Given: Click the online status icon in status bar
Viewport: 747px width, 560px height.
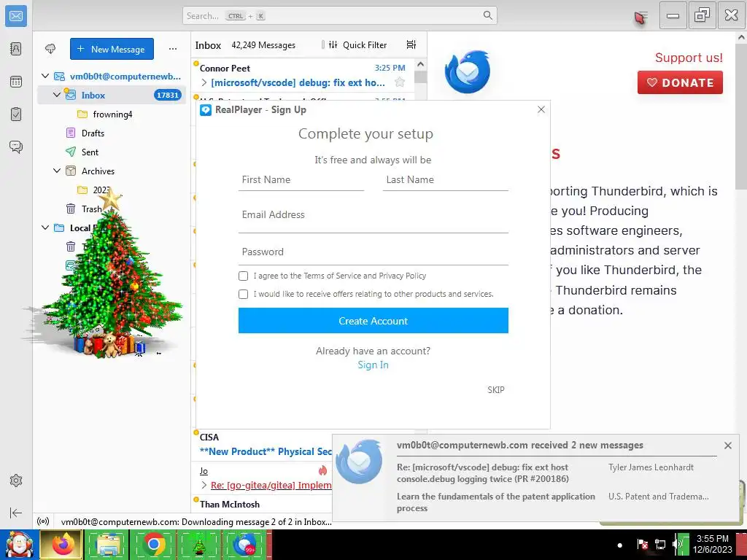Looking at the screenshot, I should point(43,521).
